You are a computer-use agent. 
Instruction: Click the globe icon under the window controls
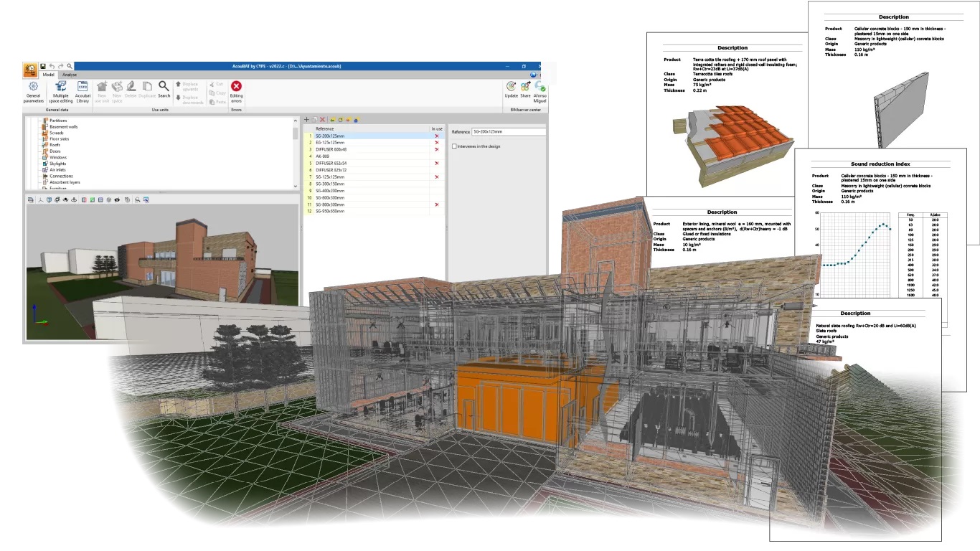[x=533, y=75]
